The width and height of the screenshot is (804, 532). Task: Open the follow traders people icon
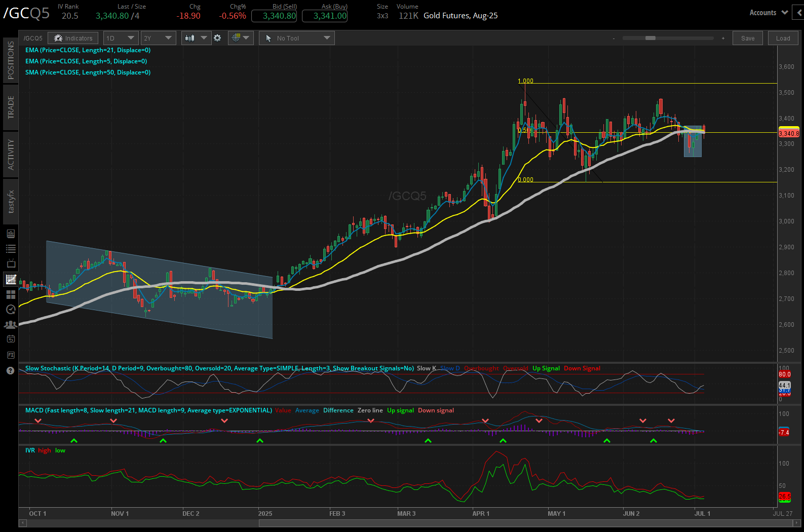point(11,324)
